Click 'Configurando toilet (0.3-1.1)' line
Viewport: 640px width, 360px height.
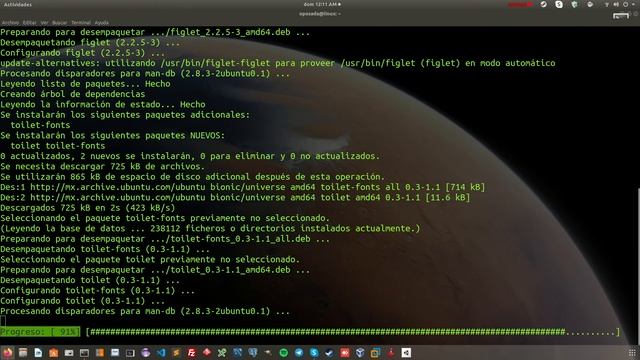[x=82, y=301]
